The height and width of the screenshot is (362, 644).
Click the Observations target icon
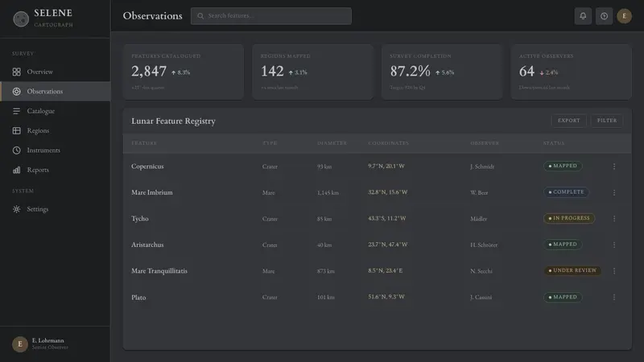click(16, 92)
